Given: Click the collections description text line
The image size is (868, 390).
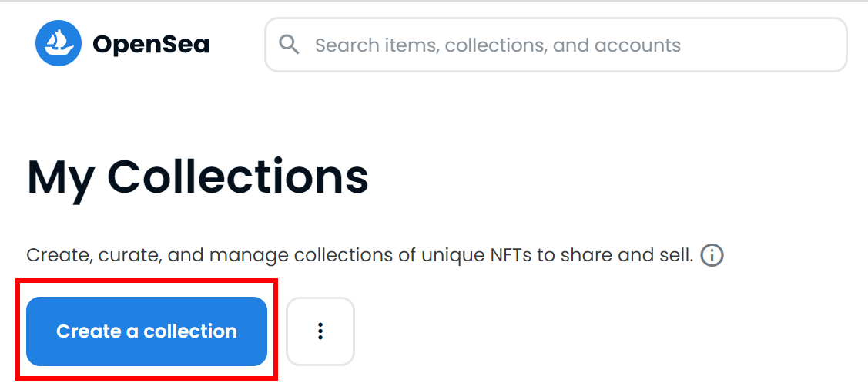Looking at the screenshot, I should (x=360, y=255).
